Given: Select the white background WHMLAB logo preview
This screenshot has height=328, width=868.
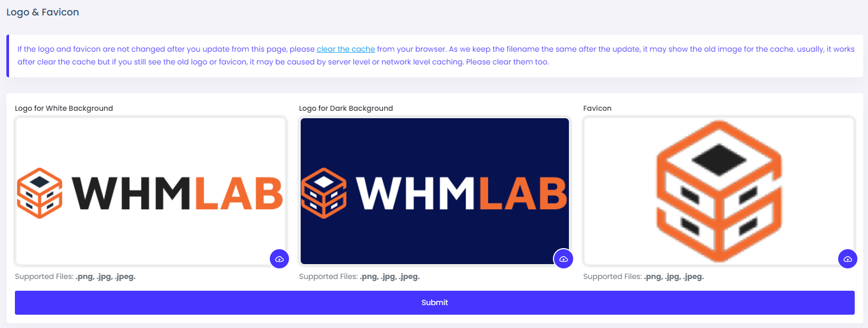Looking at the screenshot, I should click(x=151, y=191).
